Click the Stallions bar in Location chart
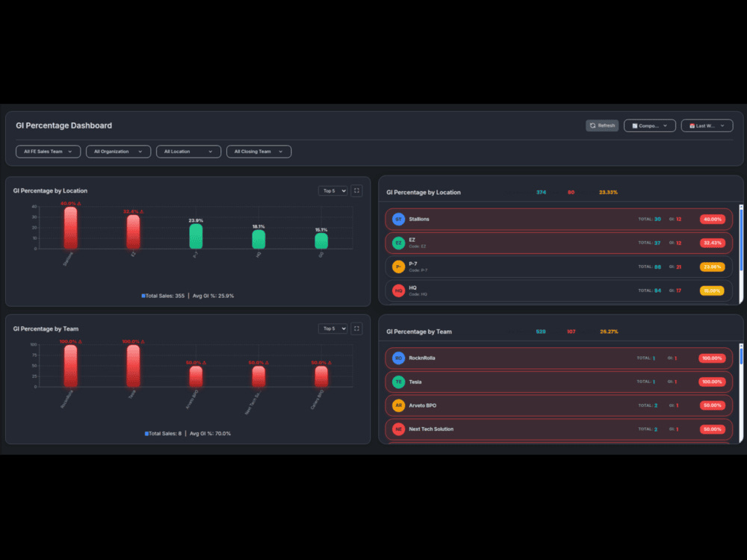Viewport: 747px width, 560px height. click(x=70, y=228)
